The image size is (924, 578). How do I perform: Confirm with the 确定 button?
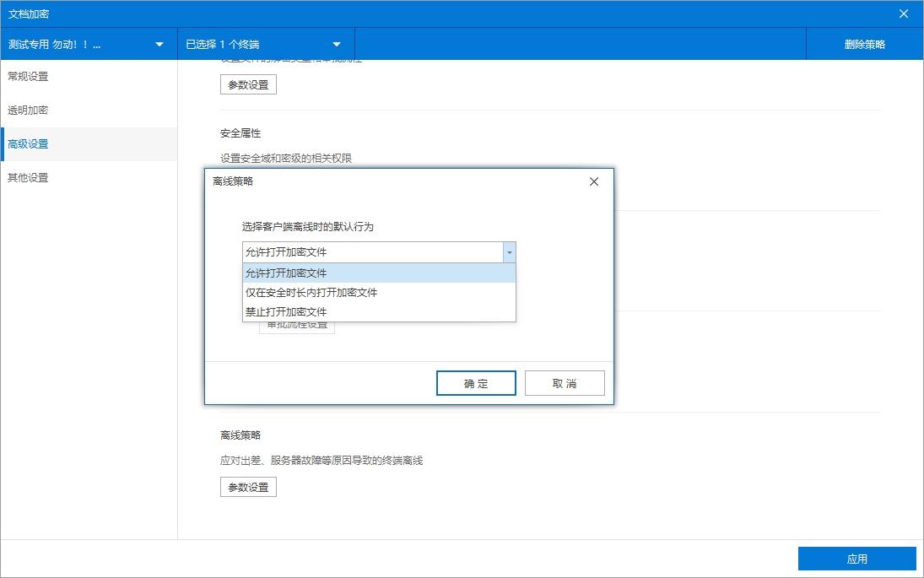click(476, 382)
